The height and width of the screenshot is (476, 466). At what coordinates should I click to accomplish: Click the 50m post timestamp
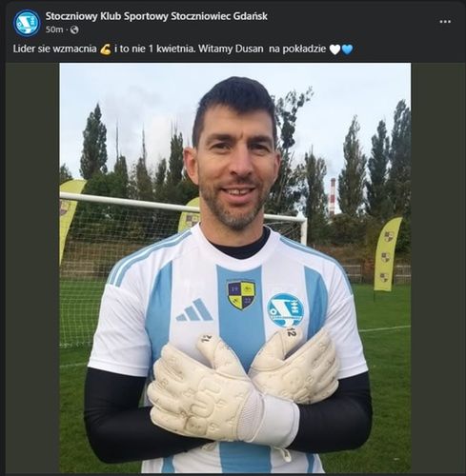click(54, 30)
